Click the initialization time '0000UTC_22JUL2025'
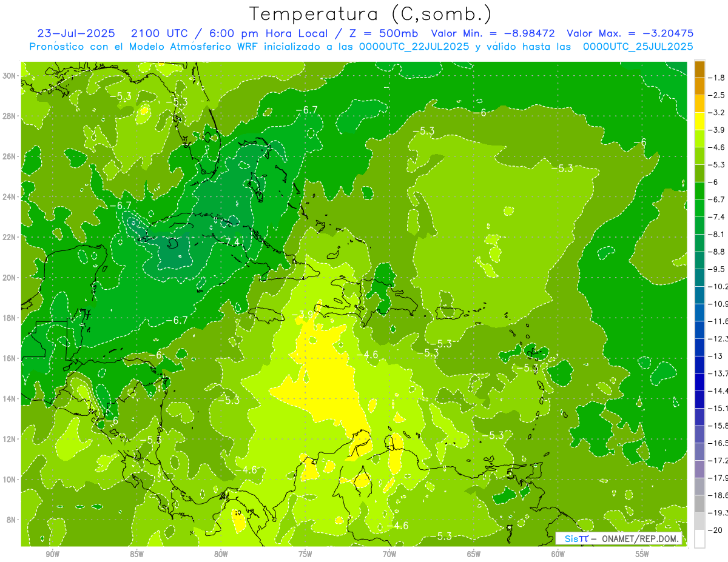 coord(414,47)
